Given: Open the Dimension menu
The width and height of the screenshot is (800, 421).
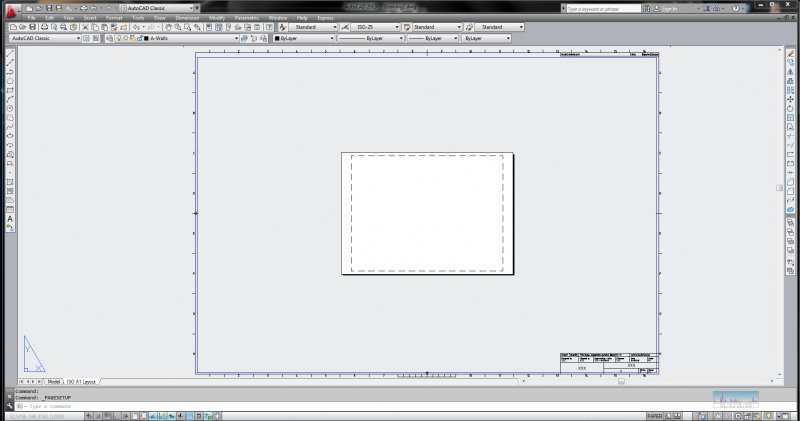Looking at the screenshot, I should click(x=187, y=18).
